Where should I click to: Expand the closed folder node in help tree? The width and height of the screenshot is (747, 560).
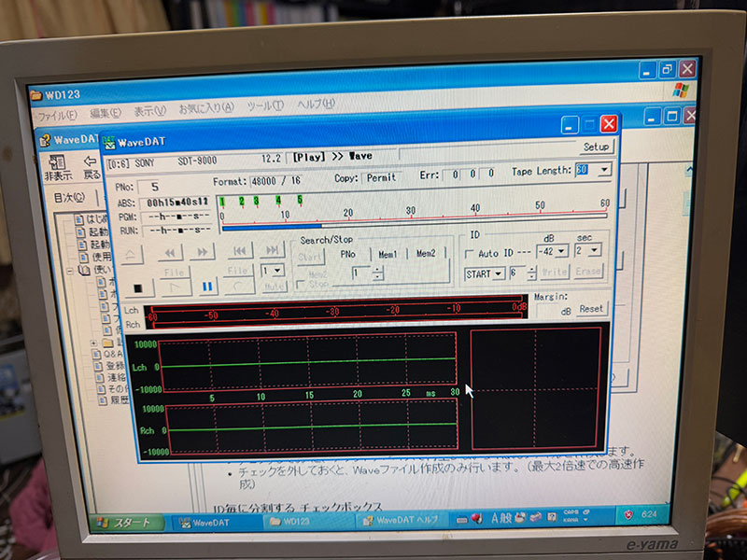pos(93,343)
